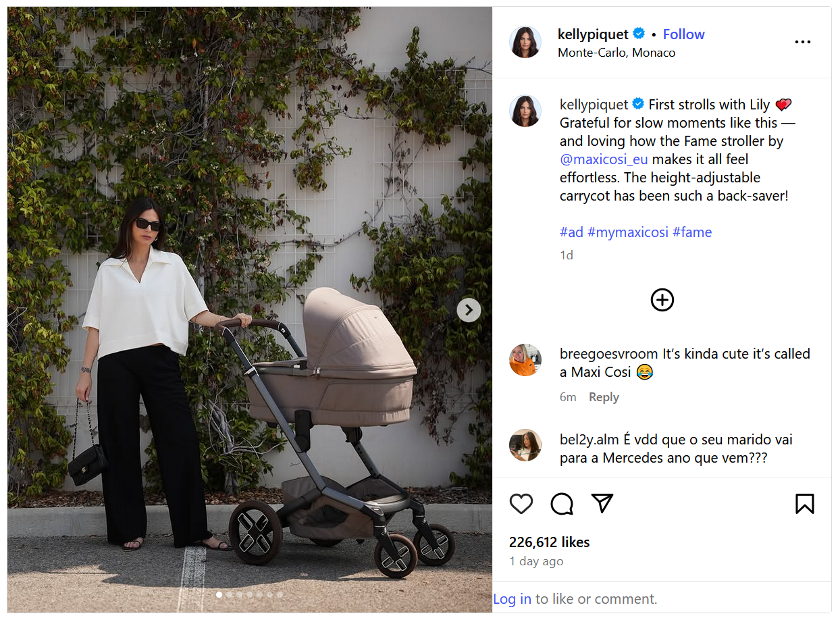Open kellypiquet profile picture in header
This screenshot has width=840, height=620.
point(525,42)
